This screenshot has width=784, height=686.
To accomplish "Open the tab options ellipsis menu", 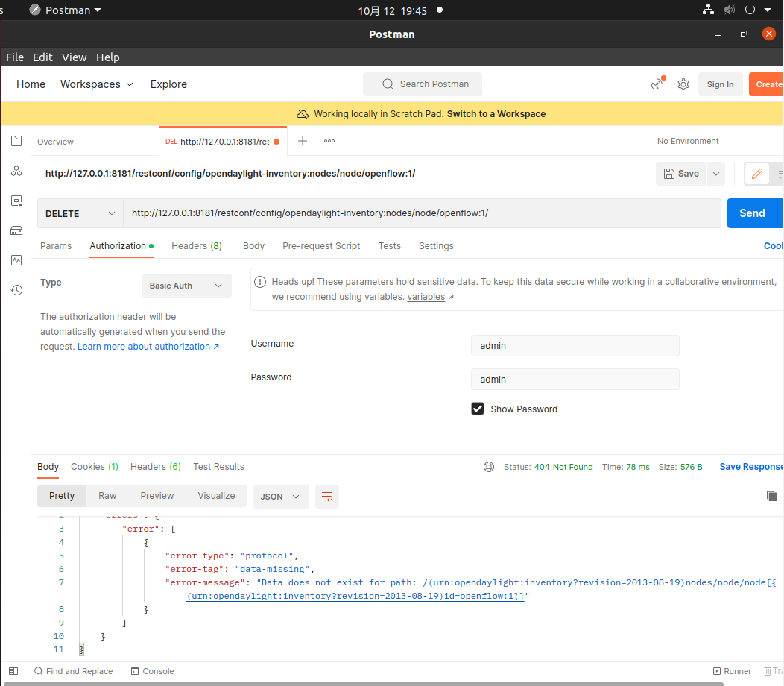I will (x=329, y=141).
